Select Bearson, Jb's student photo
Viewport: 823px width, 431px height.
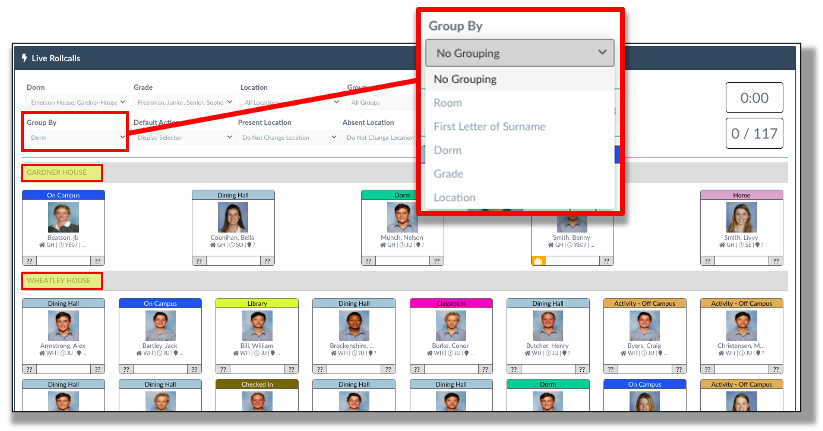click(64, 217)
